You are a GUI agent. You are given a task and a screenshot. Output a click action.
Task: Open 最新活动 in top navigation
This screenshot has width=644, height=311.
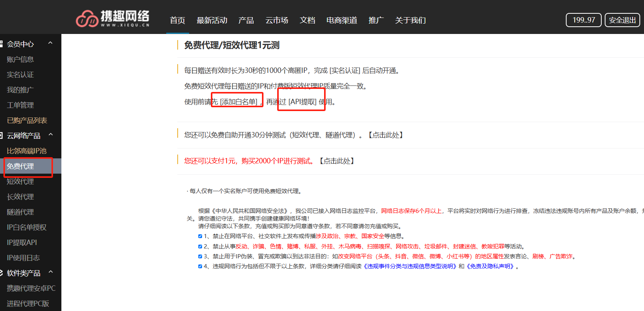tap(212, 20)
